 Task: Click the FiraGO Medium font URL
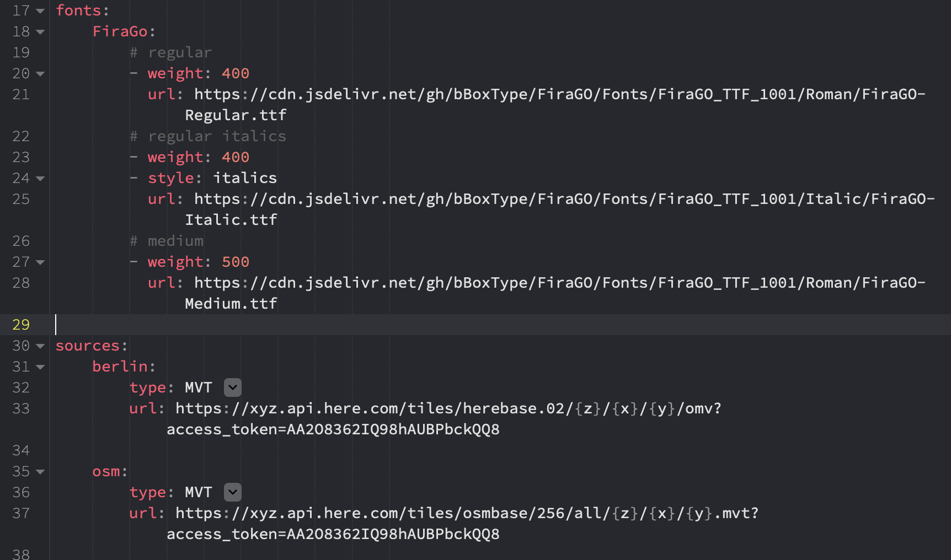[559, 293]
